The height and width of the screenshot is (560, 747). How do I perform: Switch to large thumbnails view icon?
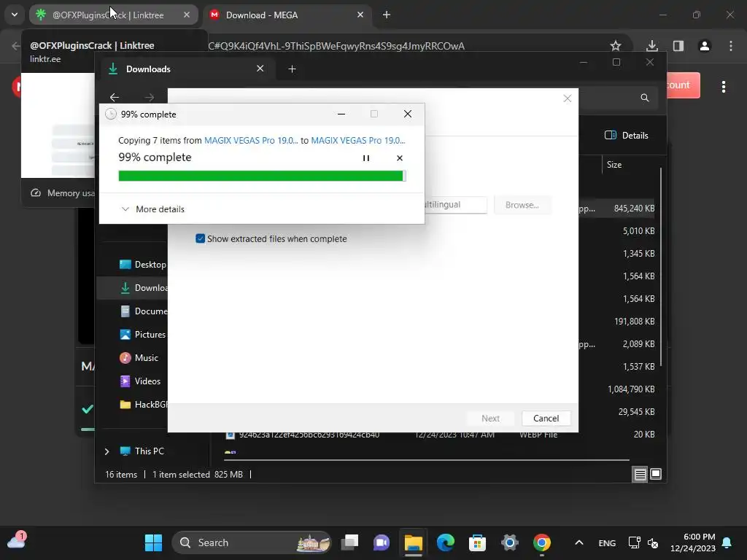pyautogui.click(x=656, y=474)
